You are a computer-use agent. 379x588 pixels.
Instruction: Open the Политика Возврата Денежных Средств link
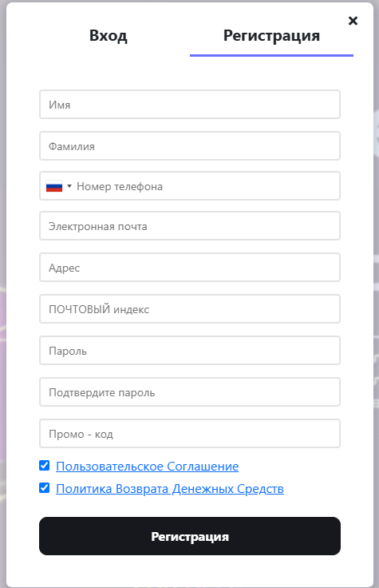pyautogui.click(x=170, y=489)
